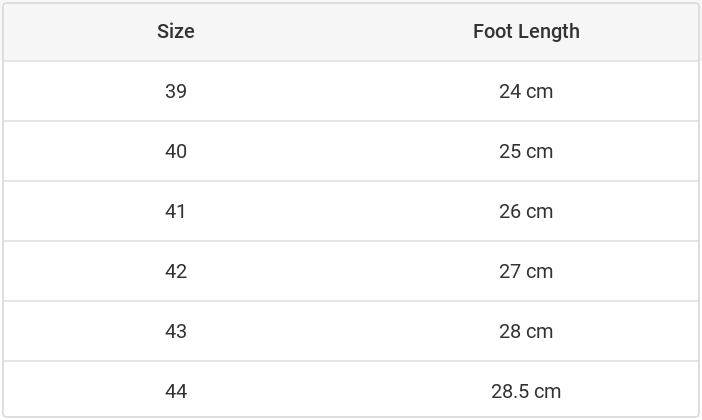702x420 pixels.
Task: Click the 28.5 cm foot length cell
Action: point(526,391)
